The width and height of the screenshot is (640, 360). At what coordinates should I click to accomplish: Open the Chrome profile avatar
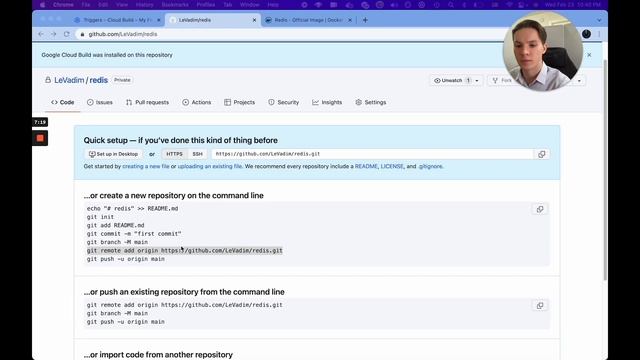[586, 34]
